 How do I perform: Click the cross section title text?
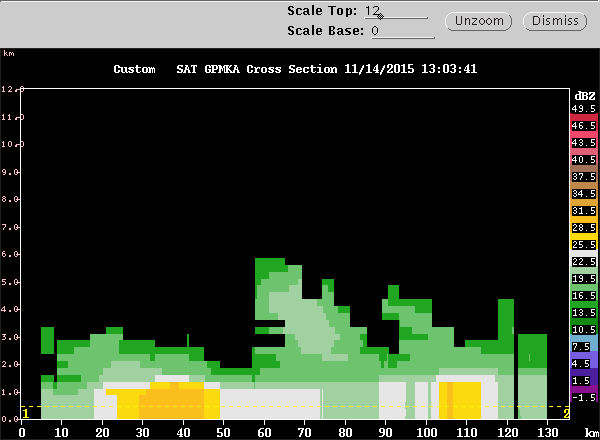coord(295,69)
